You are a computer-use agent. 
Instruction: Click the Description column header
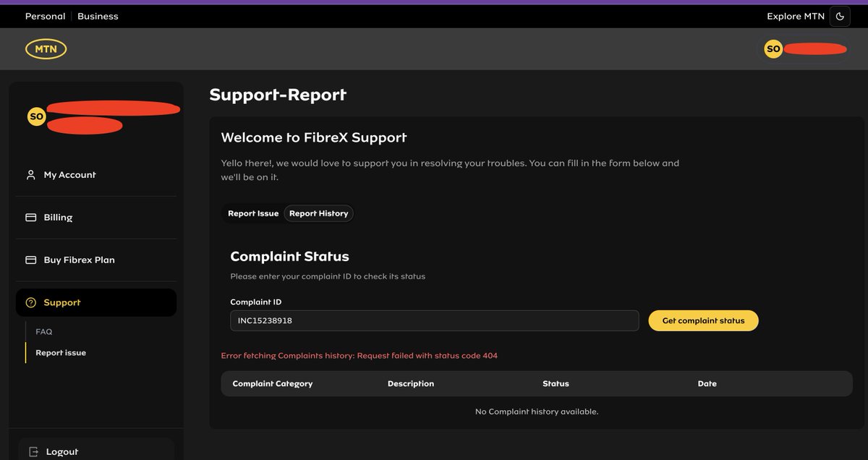pyautogui.click(x=411, y=383)
